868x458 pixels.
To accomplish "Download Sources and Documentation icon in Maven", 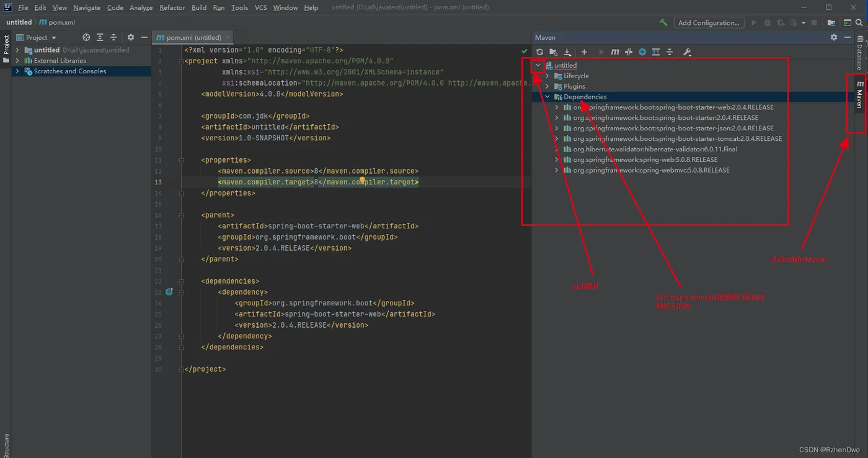I will point(567,52).
